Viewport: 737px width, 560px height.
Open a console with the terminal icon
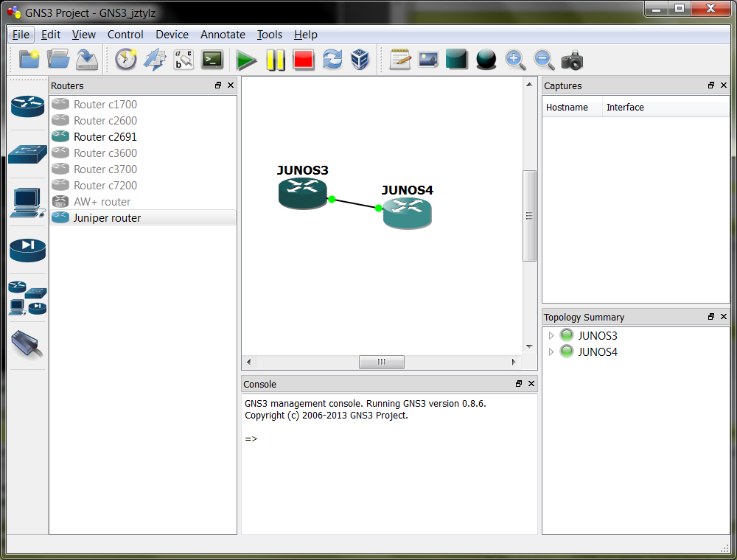click(212, 60)
